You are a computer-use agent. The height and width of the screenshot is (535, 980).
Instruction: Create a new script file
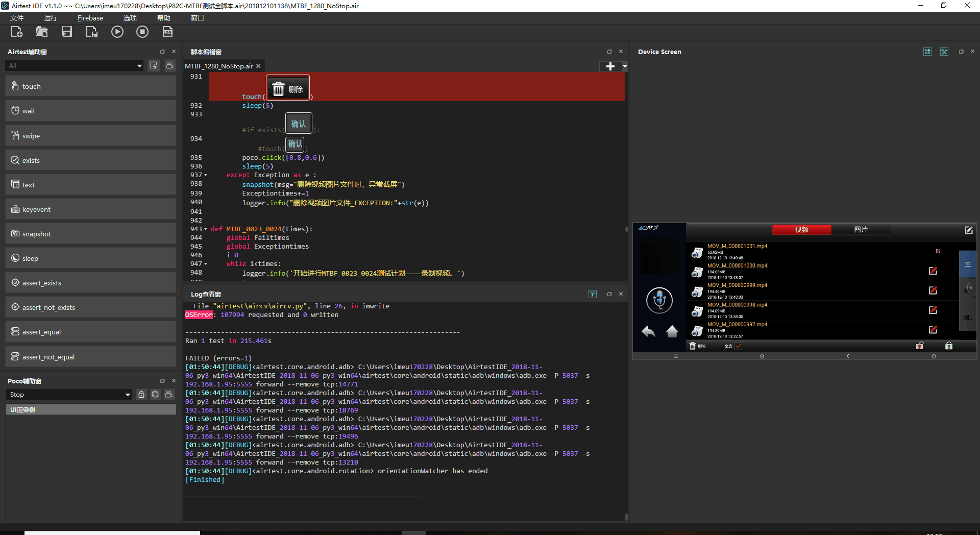(17, 32)
